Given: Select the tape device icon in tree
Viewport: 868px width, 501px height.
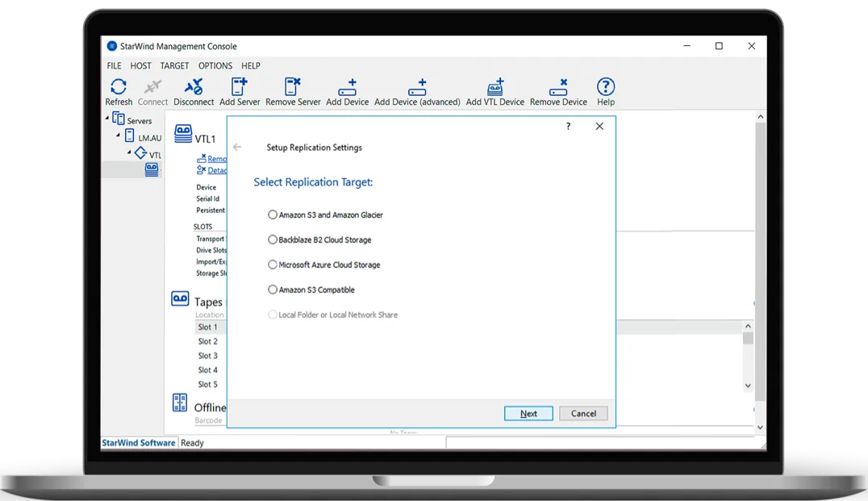Looking at the screenshot, I should pos(151,169).
